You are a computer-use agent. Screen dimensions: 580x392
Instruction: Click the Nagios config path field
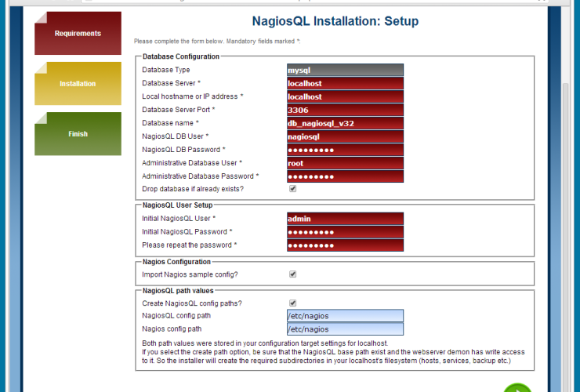click(345, 329)
